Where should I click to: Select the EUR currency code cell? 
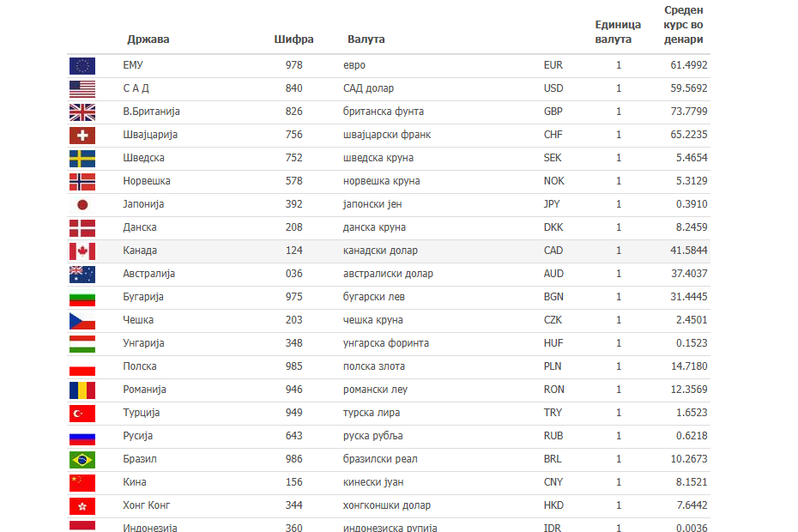click(x=553, y=65)
